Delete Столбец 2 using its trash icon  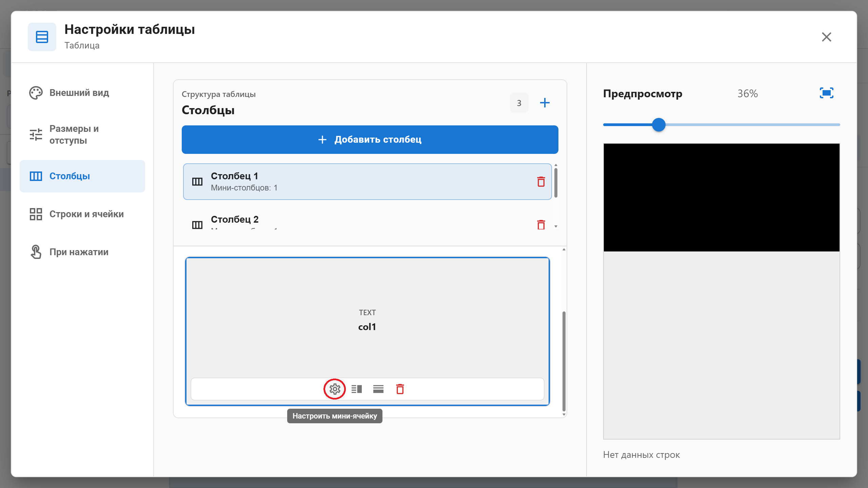coord(541,225)
